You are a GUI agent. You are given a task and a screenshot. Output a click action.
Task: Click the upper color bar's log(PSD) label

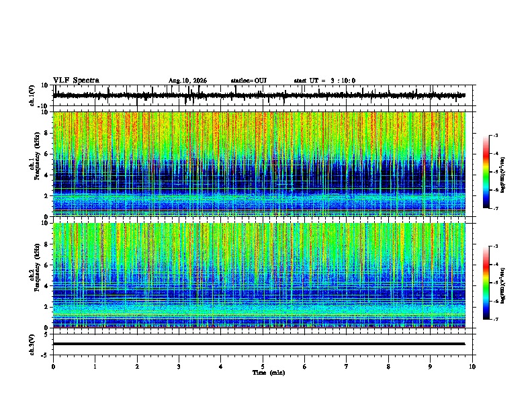coord(503,175)
